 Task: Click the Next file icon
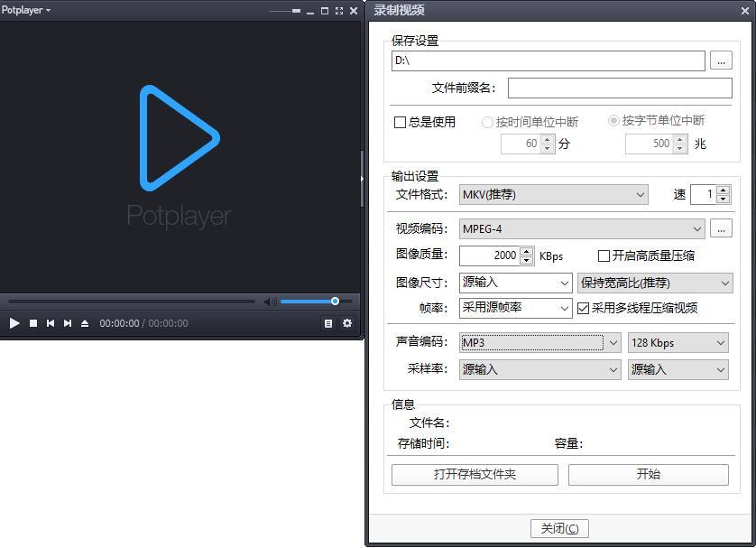click(69, 322)
